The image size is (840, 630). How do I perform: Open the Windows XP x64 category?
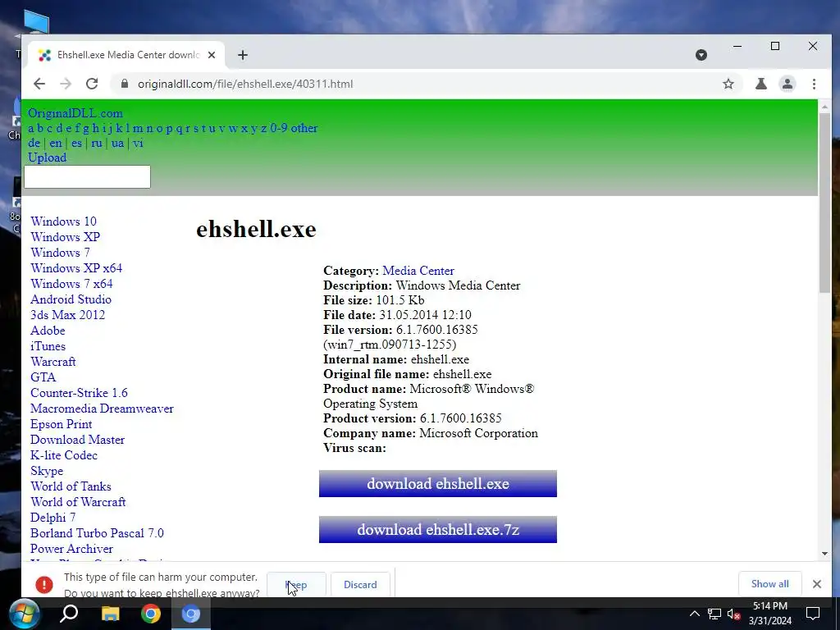(76, 268)
